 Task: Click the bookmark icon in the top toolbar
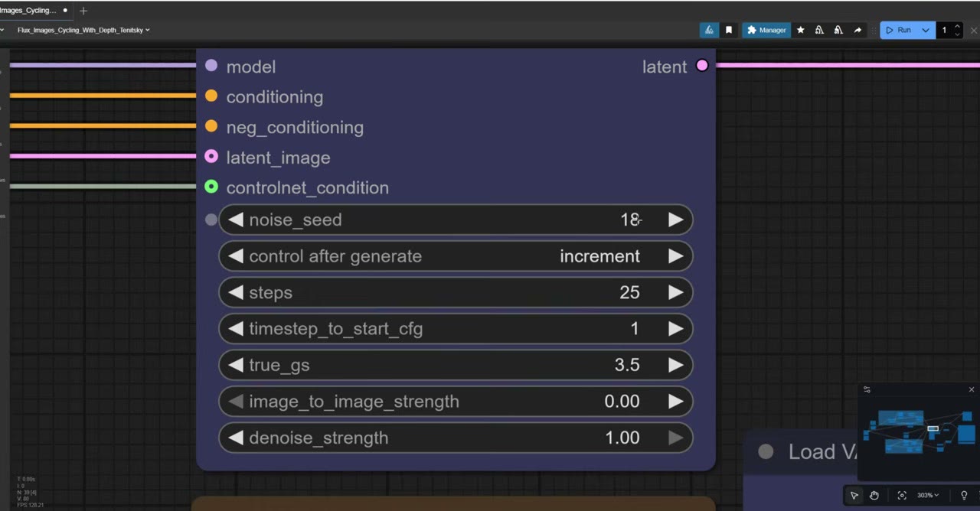(729, 30)
